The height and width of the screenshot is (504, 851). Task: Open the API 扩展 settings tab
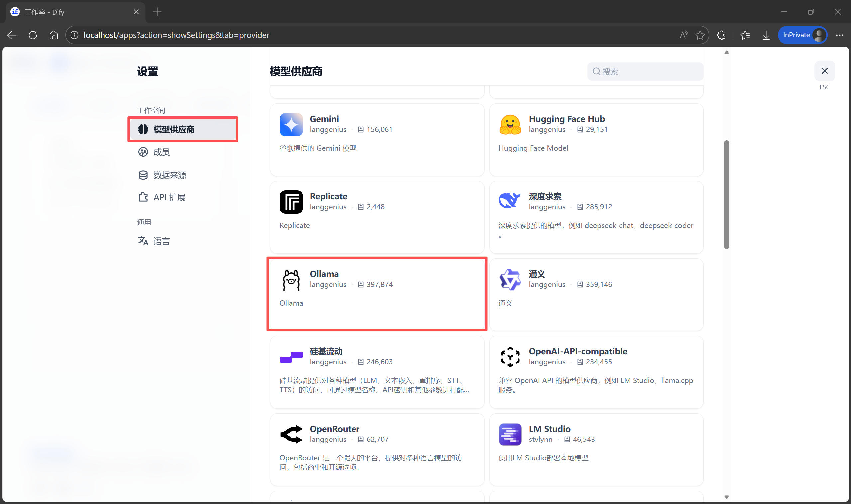(x=169, y=197)
